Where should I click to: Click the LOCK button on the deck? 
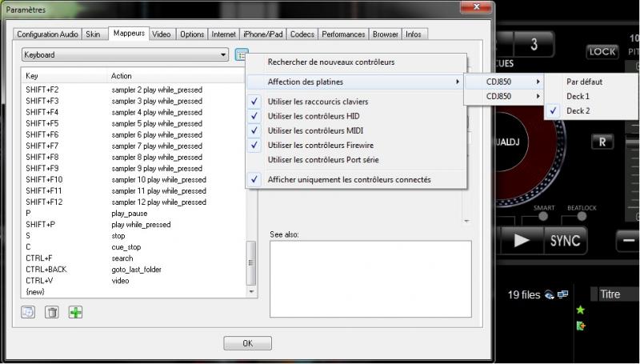602,52
